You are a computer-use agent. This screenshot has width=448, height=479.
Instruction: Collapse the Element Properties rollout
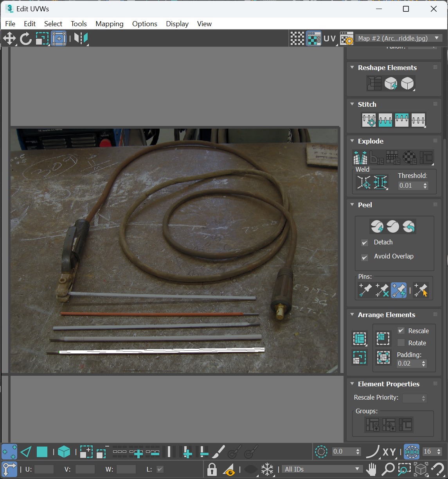click(352, 384)
